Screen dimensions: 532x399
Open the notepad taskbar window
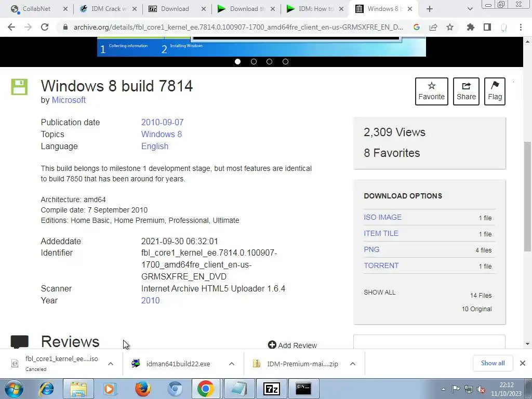click(x=239, y=389)
